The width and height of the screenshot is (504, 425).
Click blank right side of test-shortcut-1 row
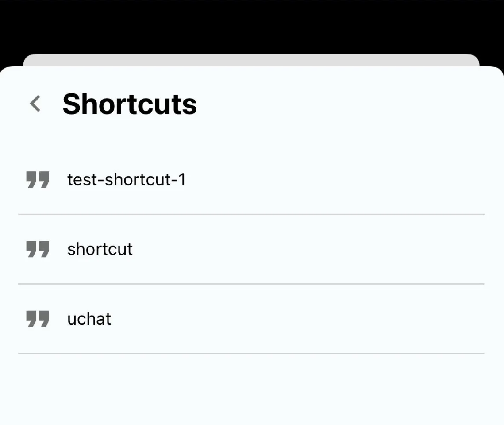pos(334,179)
